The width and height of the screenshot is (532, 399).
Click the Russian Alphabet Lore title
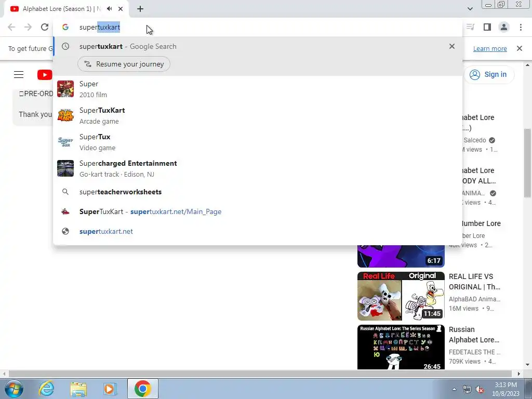(x=474, y=335)
